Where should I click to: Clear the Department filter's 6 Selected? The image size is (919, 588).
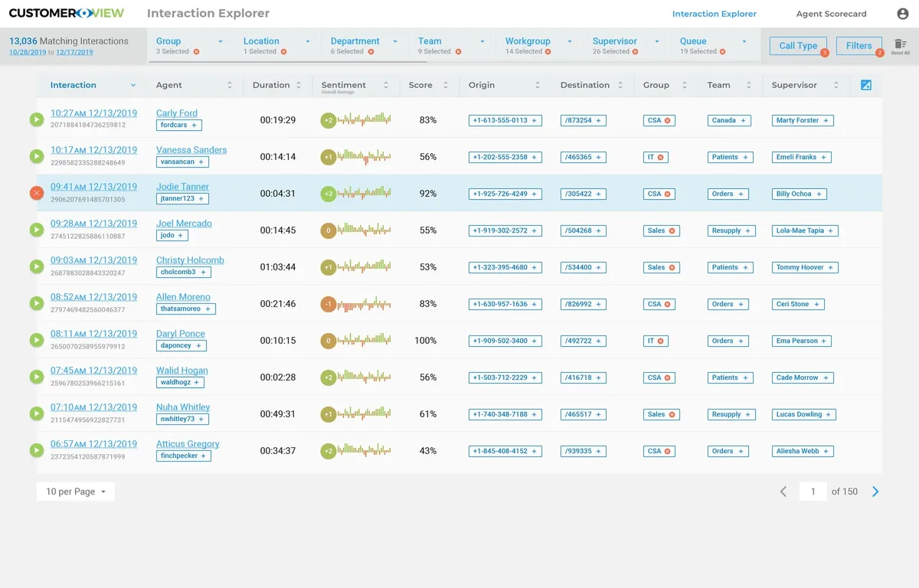click(371, 52)
